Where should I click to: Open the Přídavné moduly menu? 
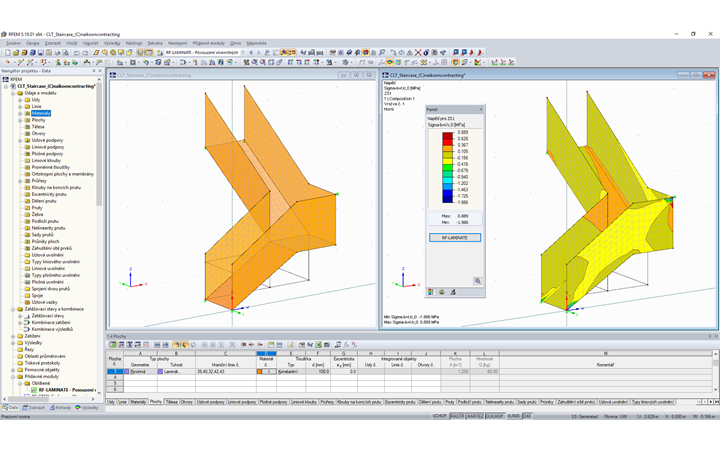point(208,43)
